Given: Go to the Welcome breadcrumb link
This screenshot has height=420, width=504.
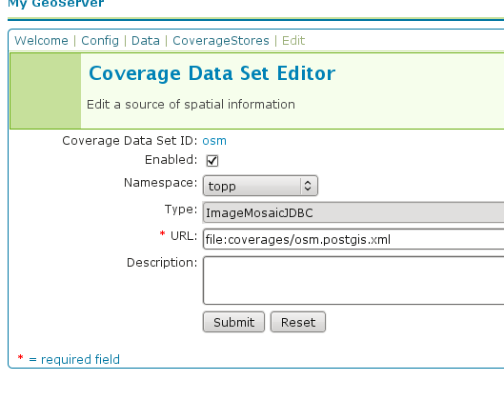Looking at the screenshot, I should tap(42, 41).
